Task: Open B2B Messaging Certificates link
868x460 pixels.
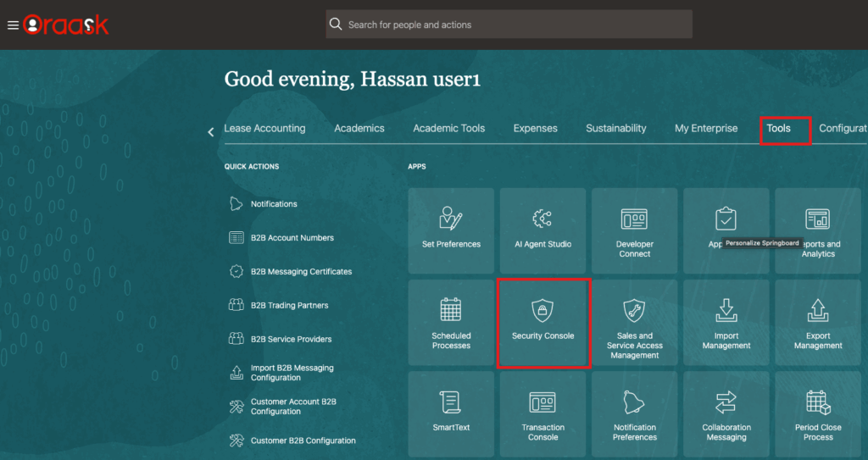Action: tap(301, 272)
